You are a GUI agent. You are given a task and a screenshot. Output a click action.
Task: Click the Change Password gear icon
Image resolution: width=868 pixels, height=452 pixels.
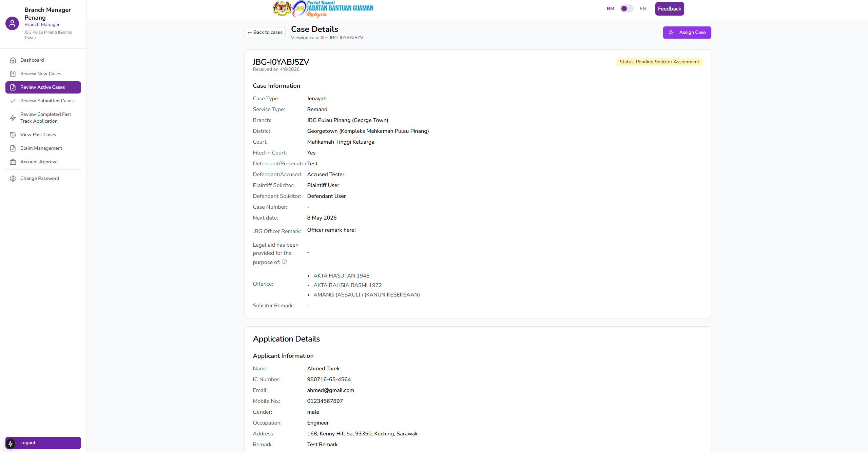click(13, 179)
